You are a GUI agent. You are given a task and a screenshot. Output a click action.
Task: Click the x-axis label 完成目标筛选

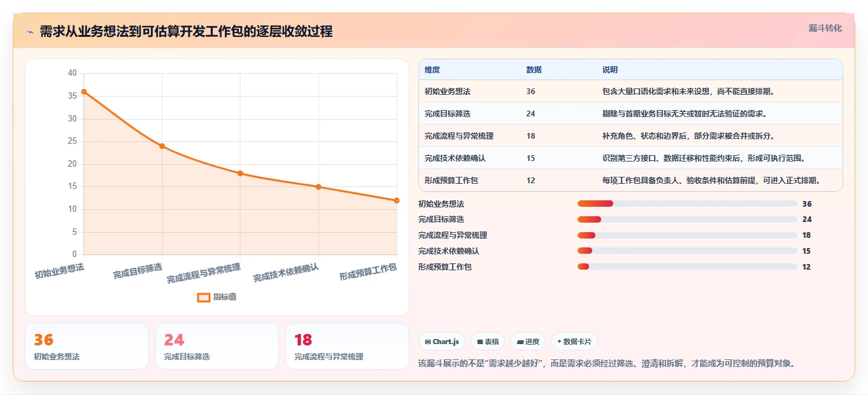138,272
